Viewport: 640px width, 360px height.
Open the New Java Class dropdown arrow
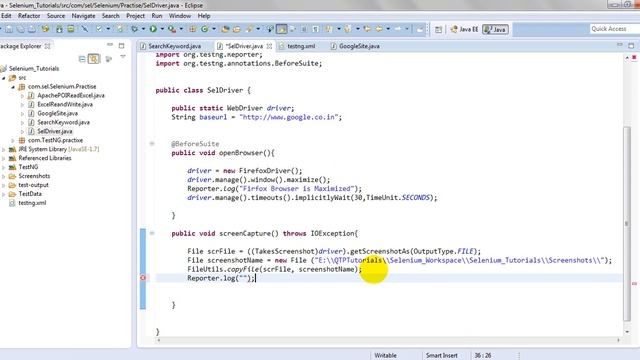click(x=214, y=29)
